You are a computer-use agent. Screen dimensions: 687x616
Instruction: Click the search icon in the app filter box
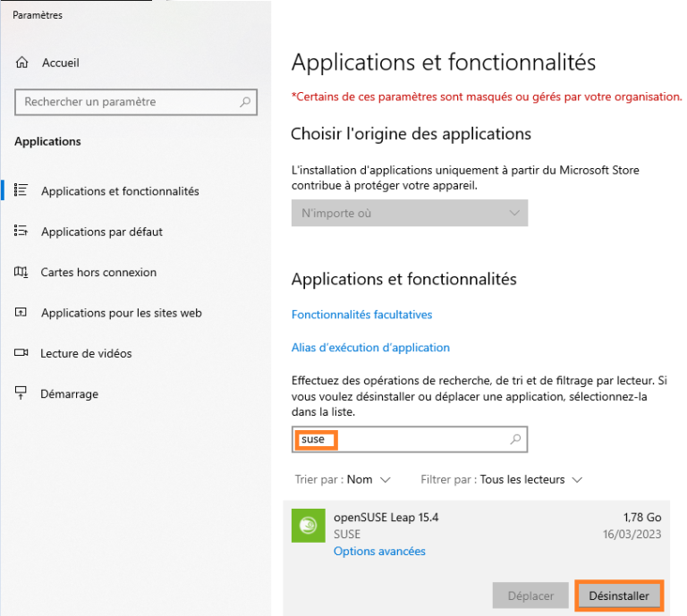[x=515, y=439]
